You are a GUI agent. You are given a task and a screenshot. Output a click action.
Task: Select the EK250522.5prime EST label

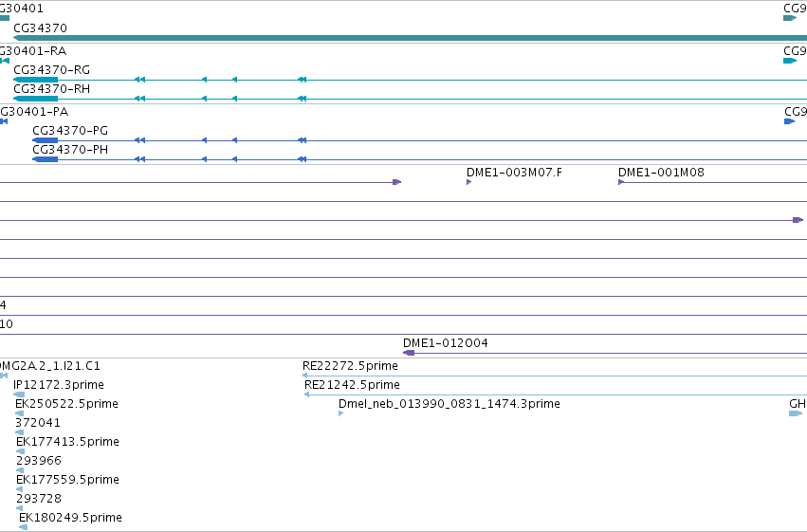click(67, 404)
